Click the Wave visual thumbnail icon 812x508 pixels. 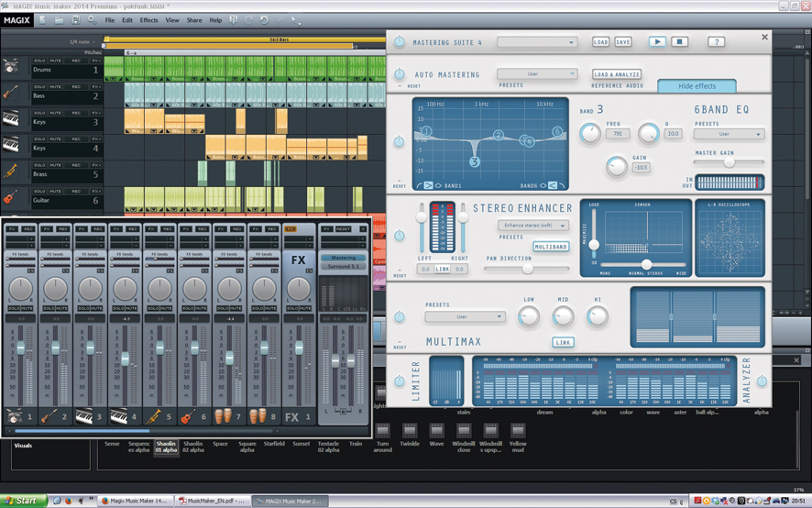[x=436, y=430]
